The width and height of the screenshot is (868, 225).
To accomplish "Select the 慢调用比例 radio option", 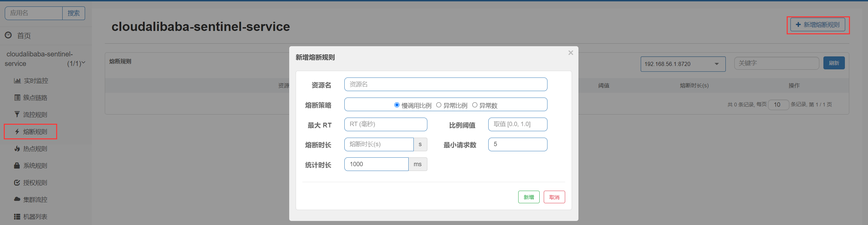I will pyautogui.click(x=397, y=105).
